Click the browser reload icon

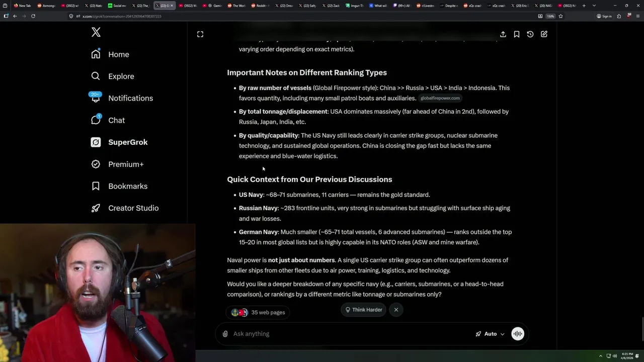(x=33, y=16)
